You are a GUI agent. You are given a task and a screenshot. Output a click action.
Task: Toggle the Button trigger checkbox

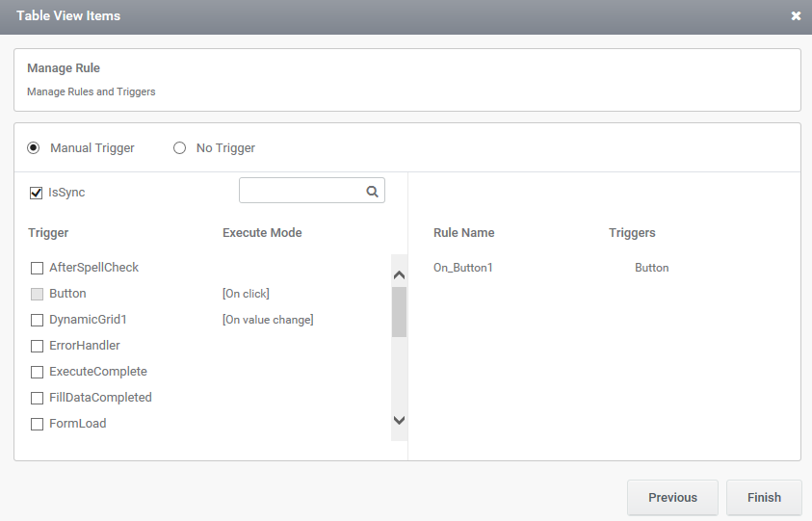[x=37, y=294]
